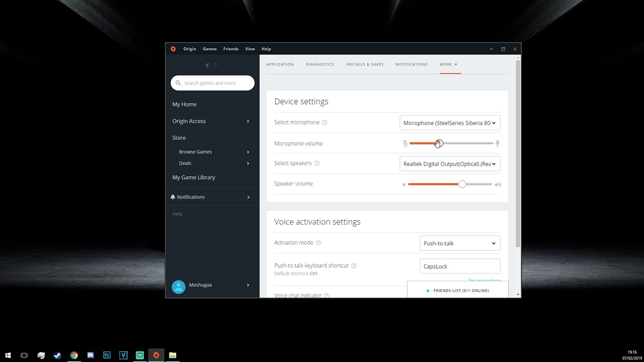Open File Explorer from the taskbar
This screenshot has height=362, width=644.
(173, 355)
